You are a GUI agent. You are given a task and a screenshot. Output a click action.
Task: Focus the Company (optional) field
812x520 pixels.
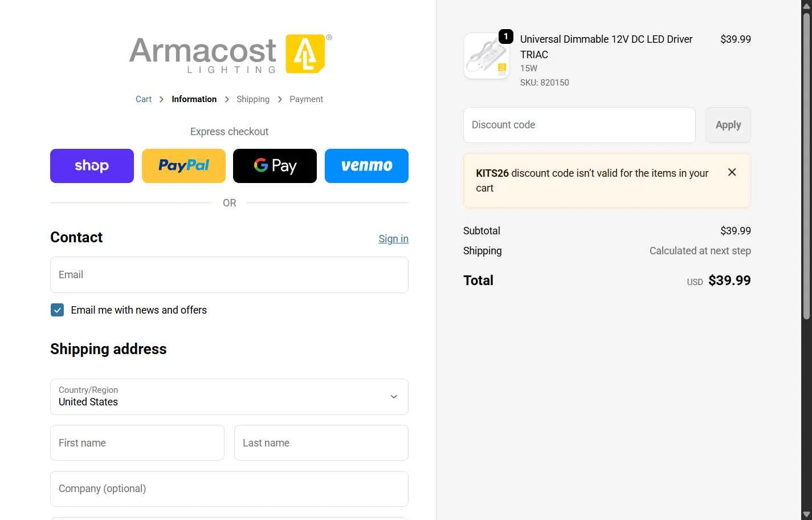229,489
